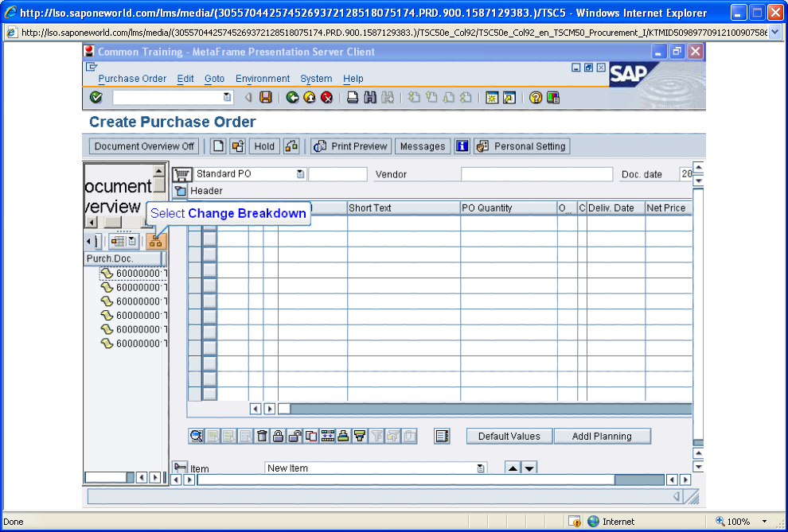Image resolution: width=788 pixels, height=532 pixels.
Task: Expand the Header section
Action: pos(180,191)
